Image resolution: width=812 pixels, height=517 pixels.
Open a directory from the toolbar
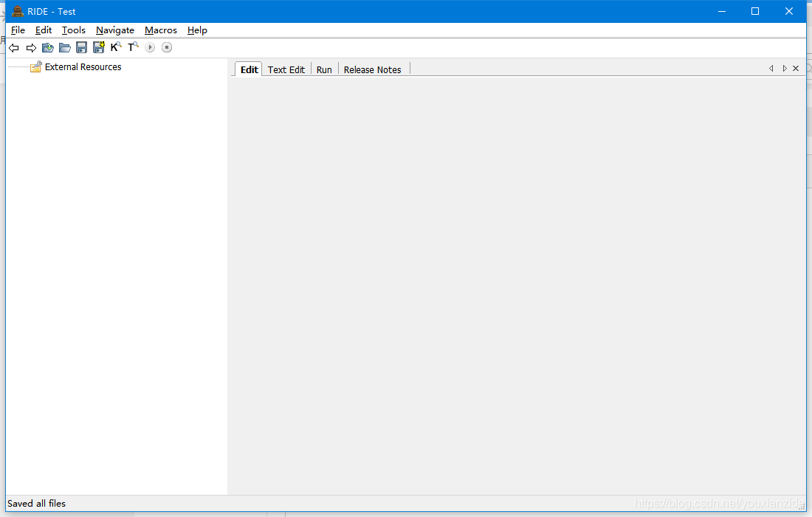(x=65, y=47)
